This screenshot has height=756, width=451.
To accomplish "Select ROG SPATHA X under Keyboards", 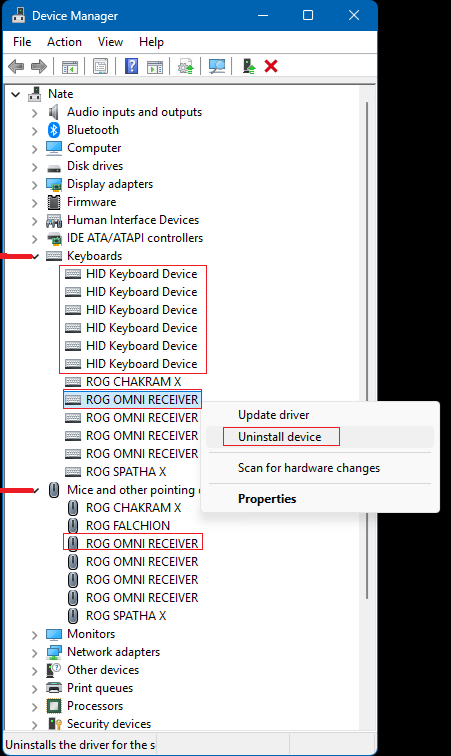I will tap(126, 472).
